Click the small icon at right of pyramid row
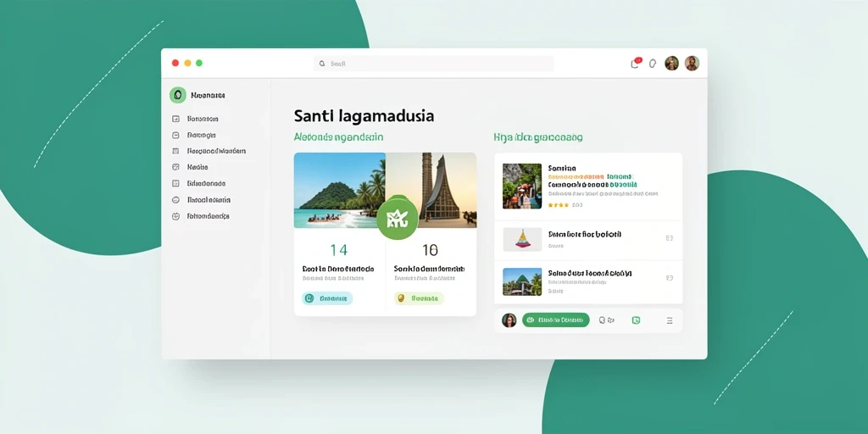 coord(670,238)
